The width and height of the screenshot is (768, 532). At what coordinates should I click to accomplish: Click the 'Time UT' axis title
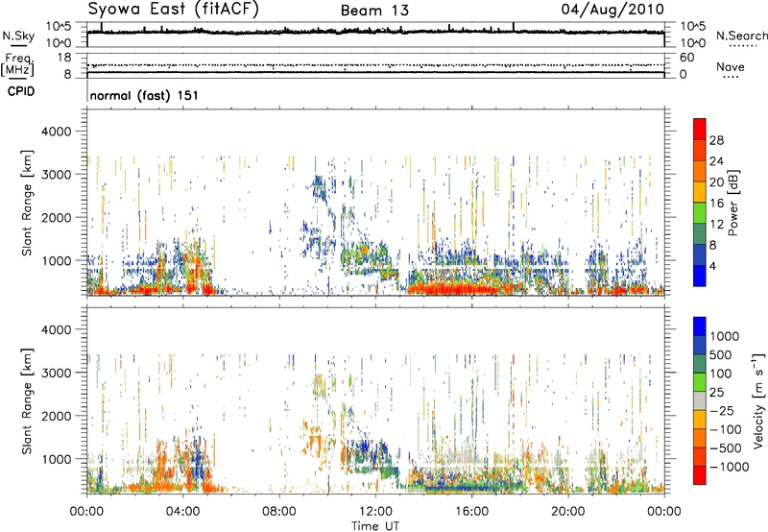point(375,526)
